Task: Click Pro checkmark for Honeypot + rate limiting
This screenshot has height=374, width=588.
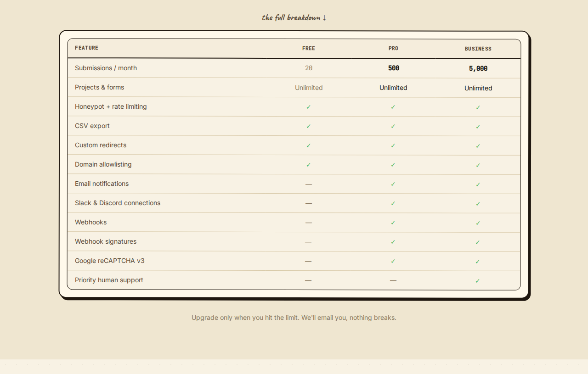Action: point(393,107)
